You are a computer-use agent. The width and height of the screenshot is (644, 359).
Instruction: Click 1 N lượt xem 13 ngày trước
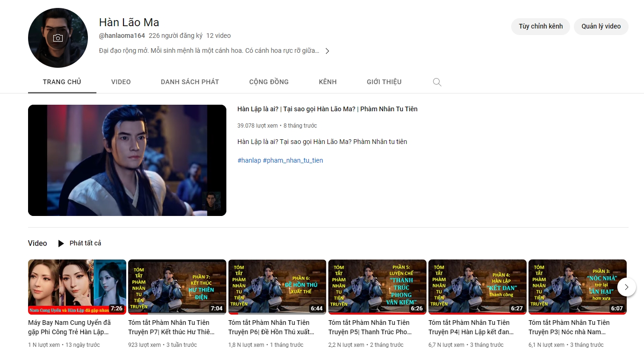[x=64, y=345]
